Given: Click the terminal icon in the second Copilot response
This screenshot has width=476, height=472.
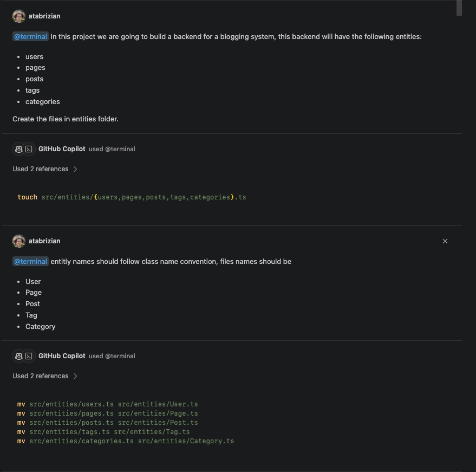Looking at the screenshot, I should (x=29, y=355).
